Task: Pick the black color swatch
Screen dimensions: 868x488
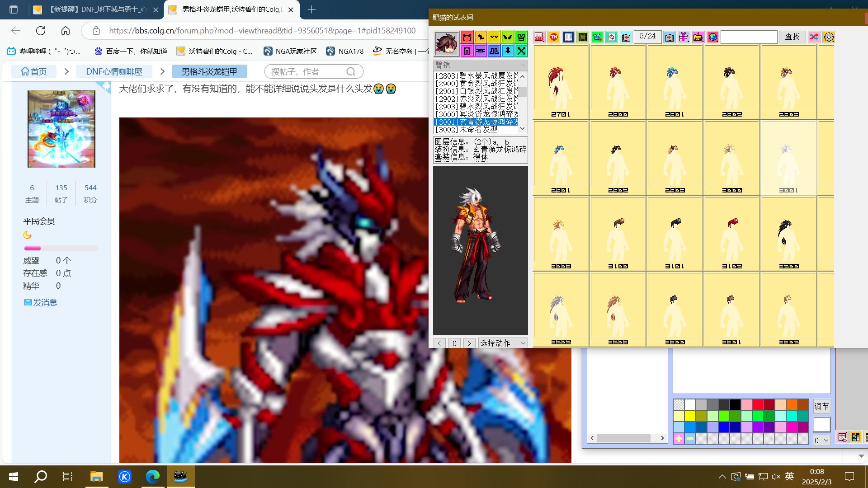Action: (x=735, y=404)
